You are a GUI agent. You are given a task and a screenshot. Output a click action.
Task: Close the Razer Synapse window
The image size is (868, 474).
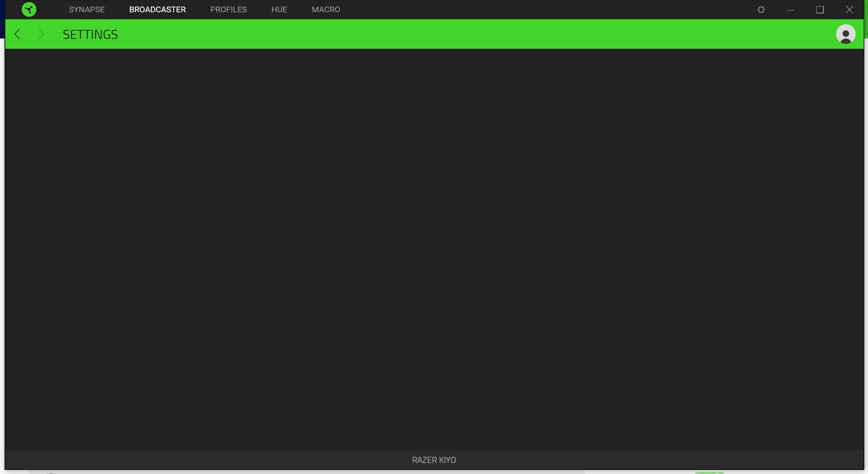[850, 9]
